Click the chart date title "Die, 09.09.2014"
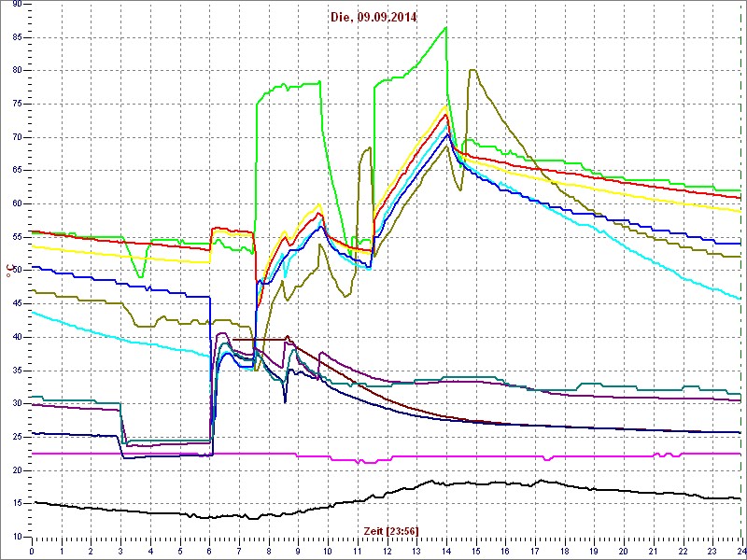Screen dimensions: 747x560 (x=373, y=18)
